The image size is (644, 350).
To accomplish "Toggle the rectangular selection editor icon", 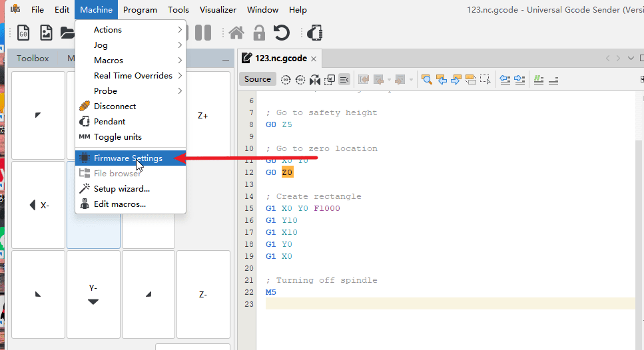I will pyautogui.click(x=485, y=79).
